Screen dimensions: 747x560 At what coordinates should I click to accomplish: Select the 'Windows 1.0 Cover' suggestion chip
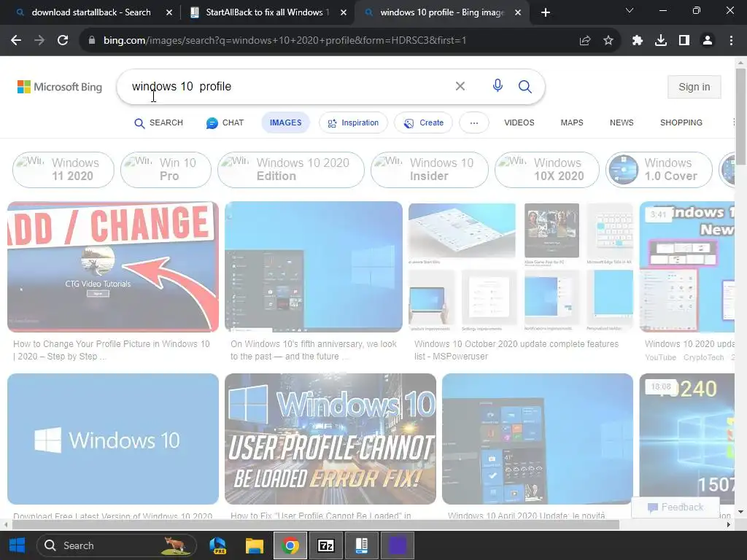(x=659, y=169)
